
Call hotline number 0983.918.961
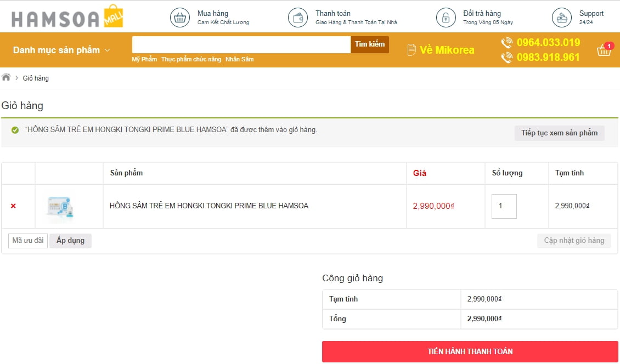tap(549, 58)
